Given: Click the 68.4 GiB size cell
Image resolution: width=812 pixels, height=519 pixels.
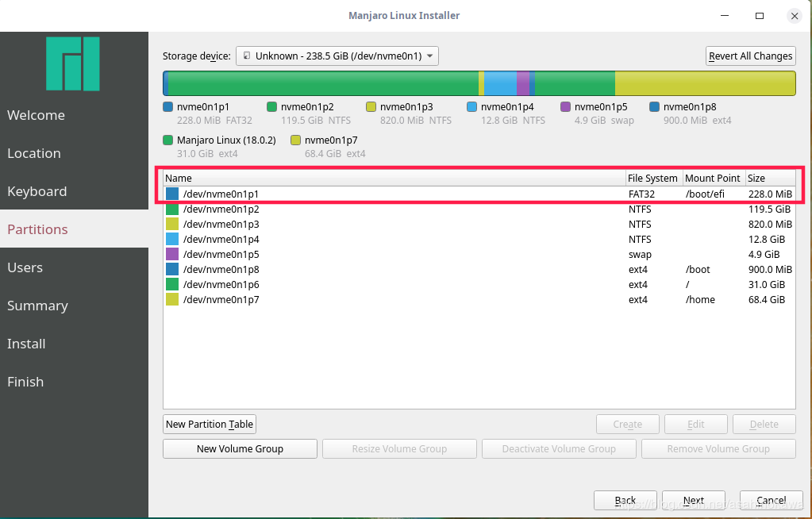Looking at the screenshot, I should [767, 299].
